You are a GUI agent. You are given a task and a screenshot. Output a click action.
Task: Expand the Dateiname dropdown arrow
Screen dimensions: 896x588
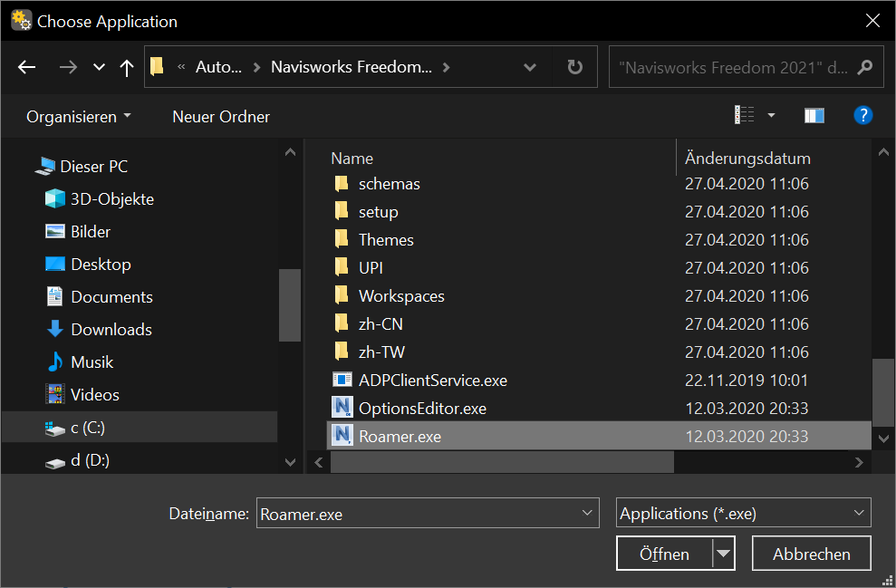point(587,513)
